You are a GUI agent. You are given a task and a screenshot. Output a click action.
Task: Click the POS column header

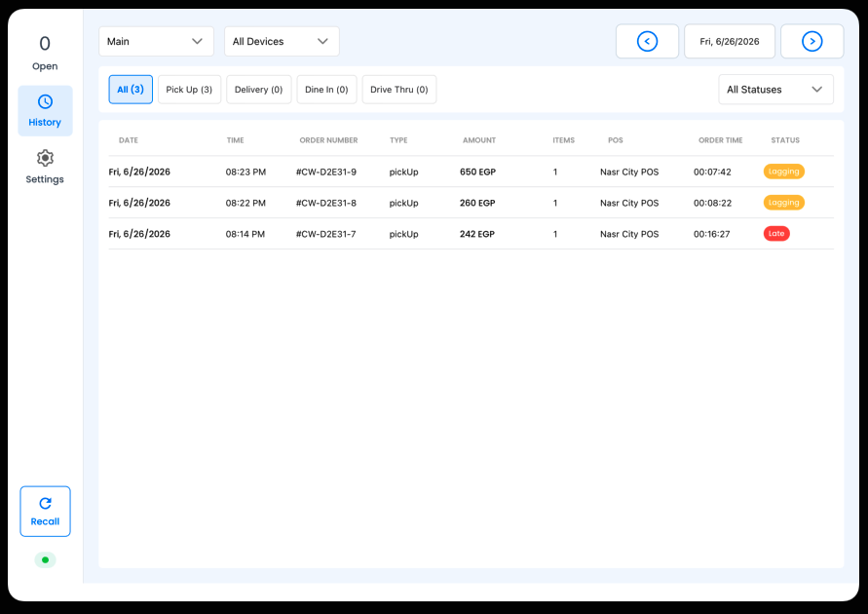coord(616,140)
